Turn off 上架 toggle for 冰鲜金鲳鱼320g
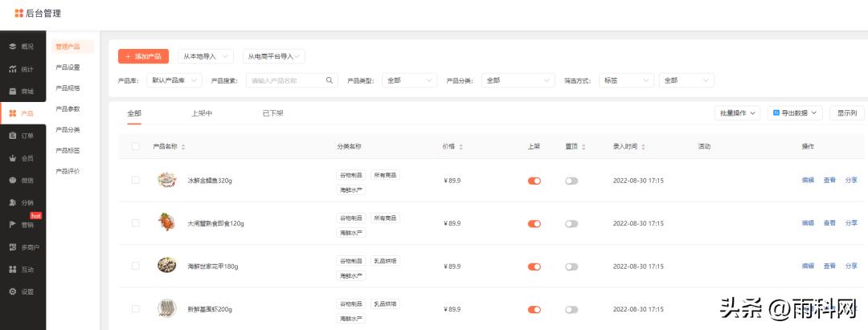The height and width of the screenshot is (330, 868). [x=534, y=181]
